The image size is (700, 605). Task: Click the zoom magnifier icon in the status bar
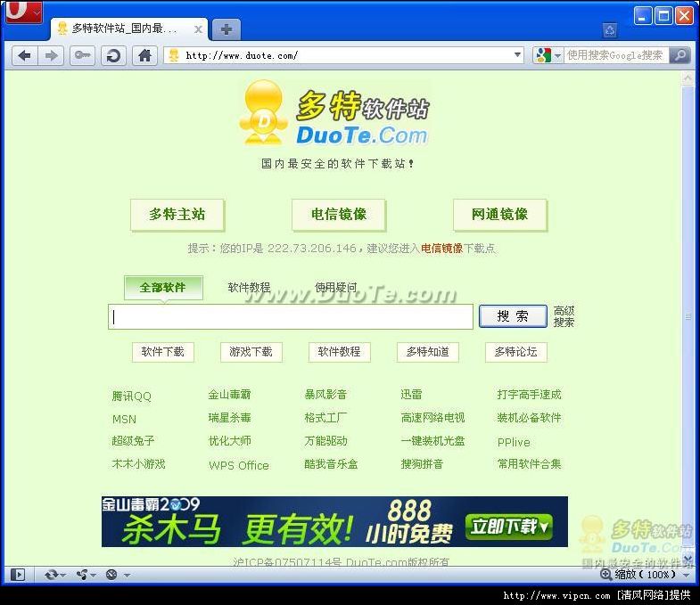pos(605,574)
